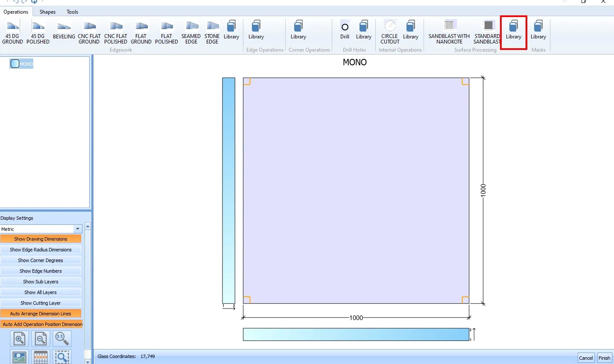Viewport: 614px width, 364px height.
Task: Click the Cancel button
Action: click(x=586, y=358)
